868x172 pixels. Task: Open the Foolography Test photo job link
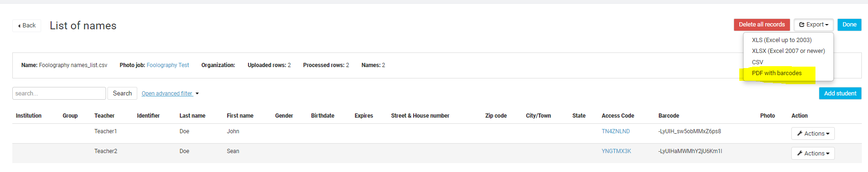point(168,65)
